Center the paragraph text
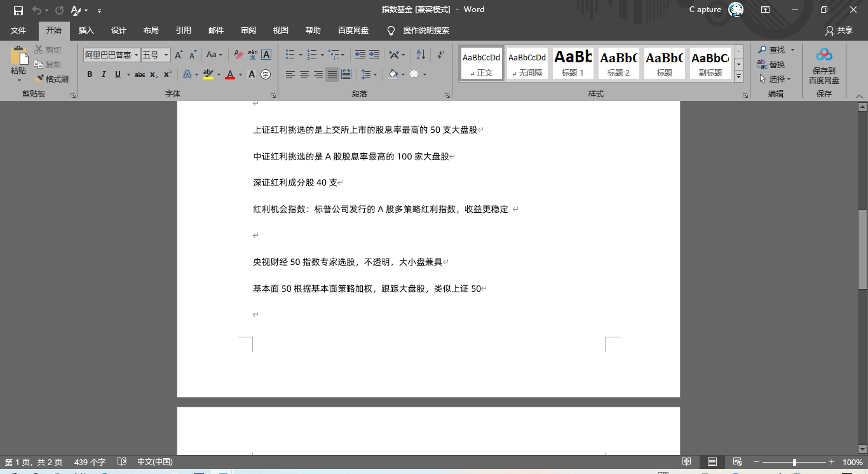 pos(304,74)
